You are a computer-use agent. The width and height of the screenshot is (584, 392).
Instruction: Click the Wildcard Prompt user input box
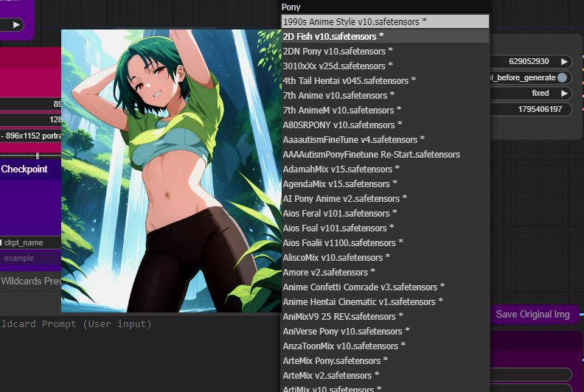pos(139,354)
